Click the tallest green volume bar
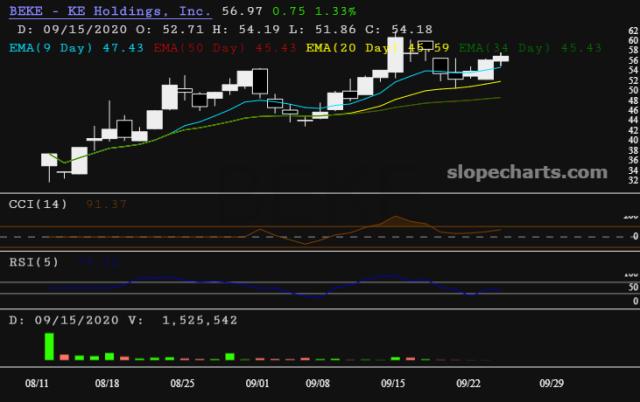 pos(49,346)
